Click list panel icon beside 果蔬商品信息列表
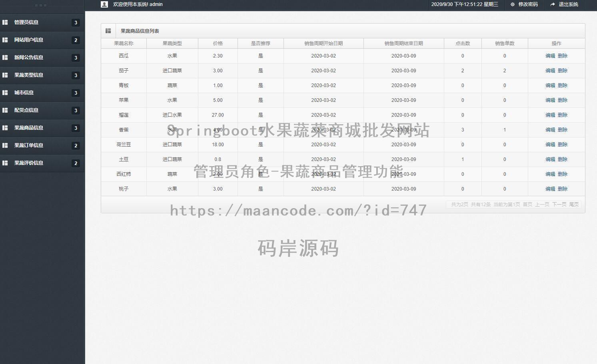Screen dimensions: 597x364 108,31
